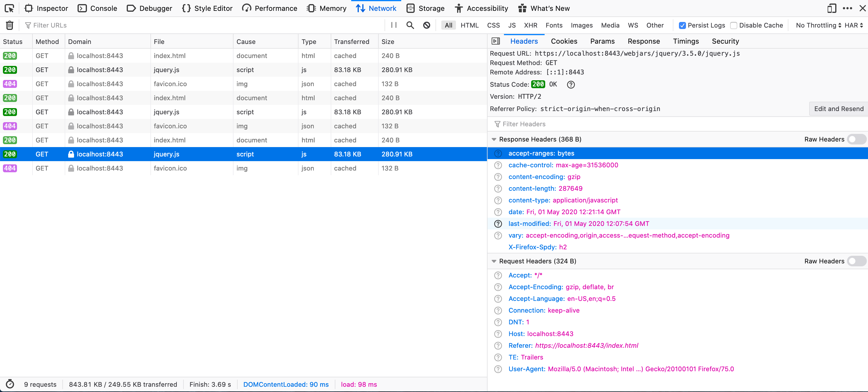Filter requests by All types
The image size is (868, 392).
pos(448,25)
